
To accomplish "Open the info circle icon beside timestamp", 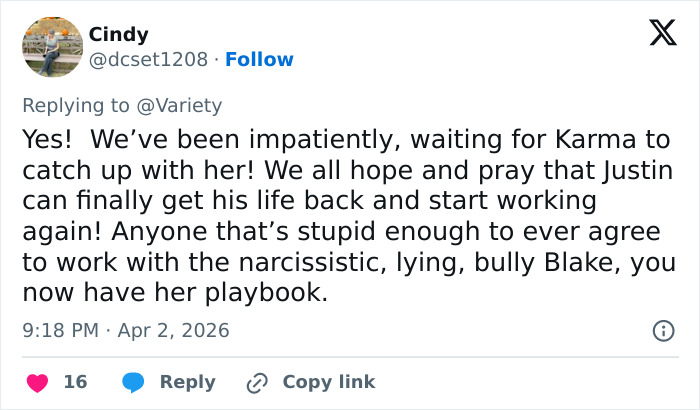I will (662, 330).
